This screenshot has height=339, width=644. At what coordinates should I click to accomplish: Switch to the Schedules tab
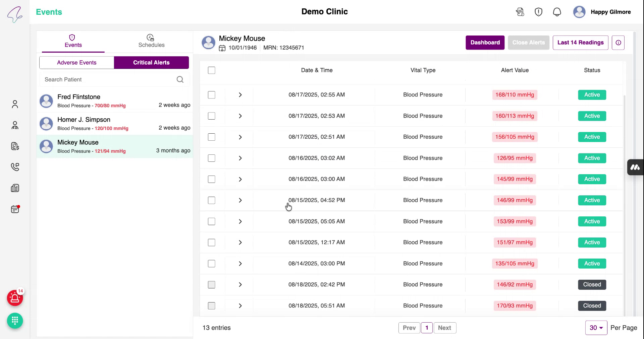pyautogui.click(x=151, y=42)
